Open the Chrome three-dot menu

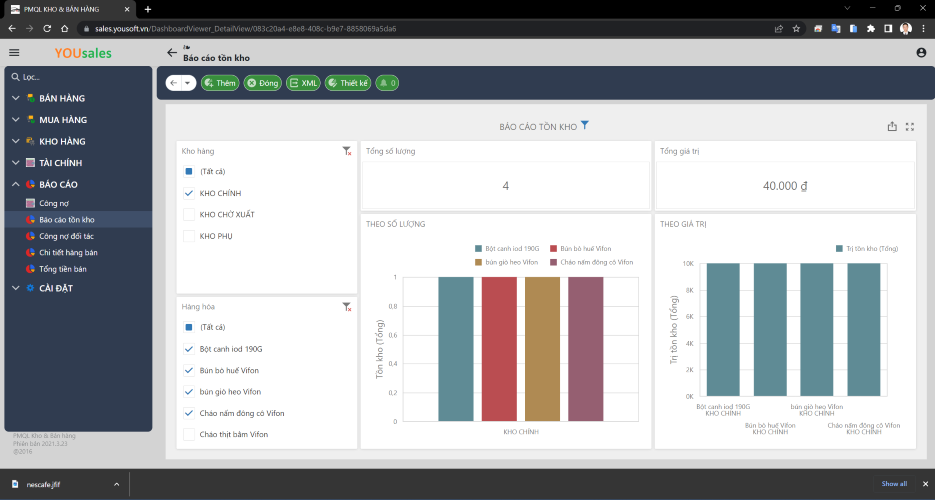pyautogui.click(x=924, y=29)
